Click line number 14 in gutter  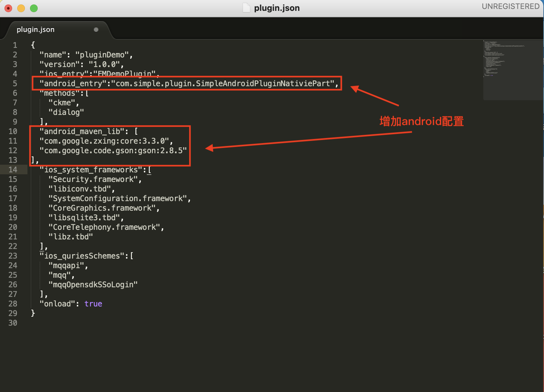[x=13, y=170]
